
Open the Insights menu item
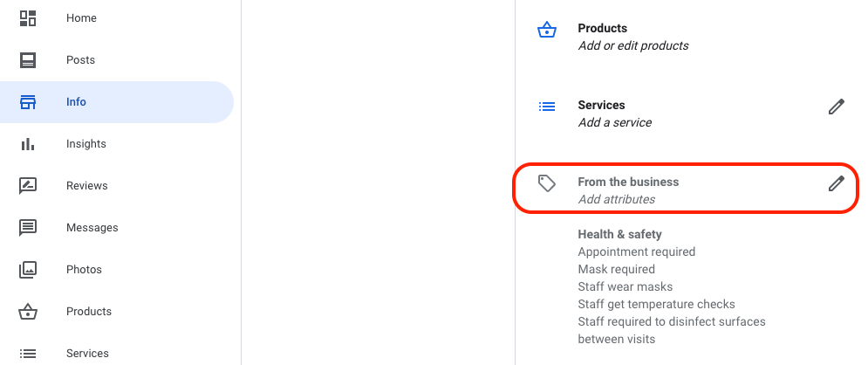(x=85, y=144)
